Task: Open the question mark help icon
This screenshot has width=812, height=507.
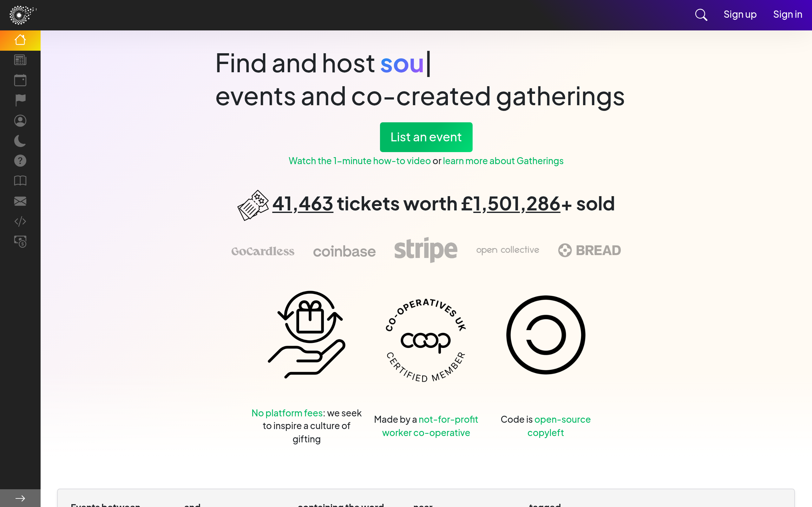Action: 20,161
